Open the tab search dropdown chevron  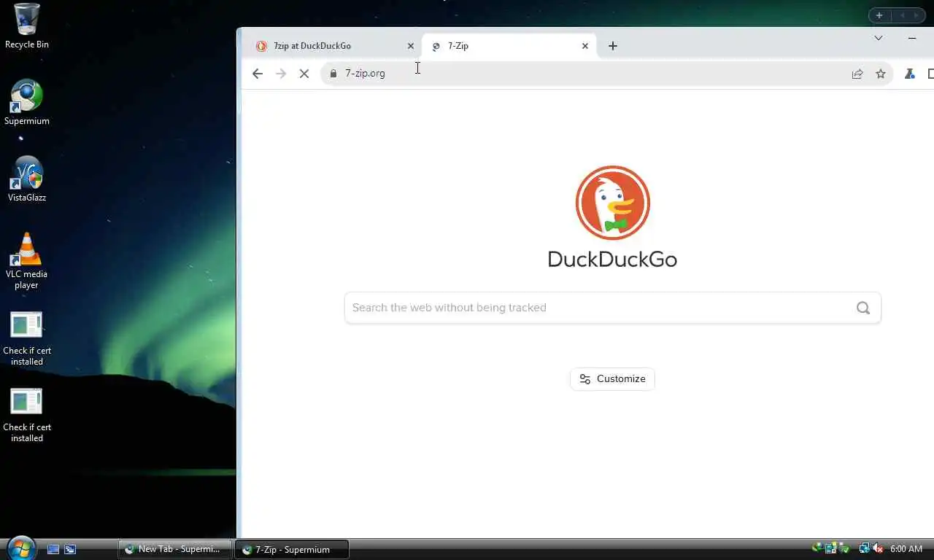[879, 38]
